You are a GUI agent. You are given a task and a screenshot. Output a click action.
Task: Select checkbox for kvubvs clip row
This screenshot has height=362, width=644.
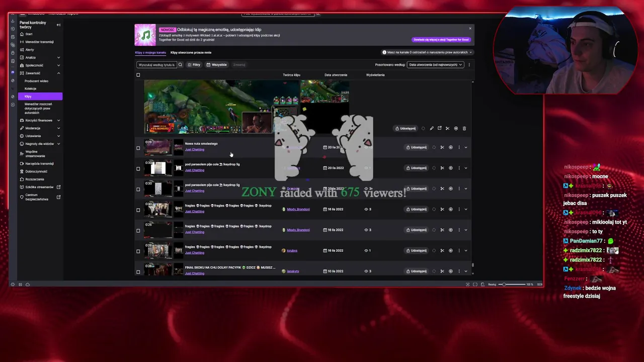coord(138,251)
